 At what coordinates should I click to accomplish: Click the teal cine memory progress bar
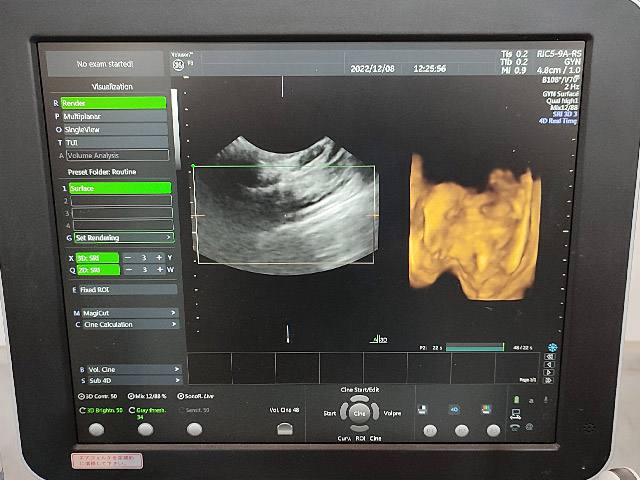click(x=475, y=347)
